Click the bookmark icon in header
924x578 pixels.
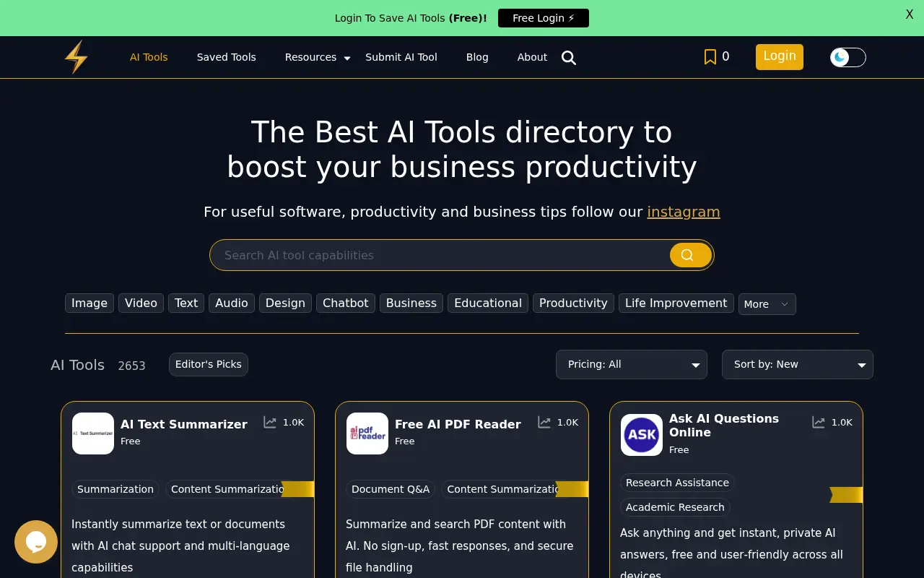[x=710, y=57]
